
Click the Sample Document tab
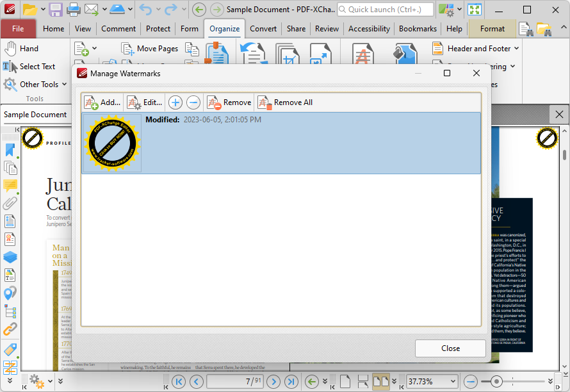click(35, 115)
